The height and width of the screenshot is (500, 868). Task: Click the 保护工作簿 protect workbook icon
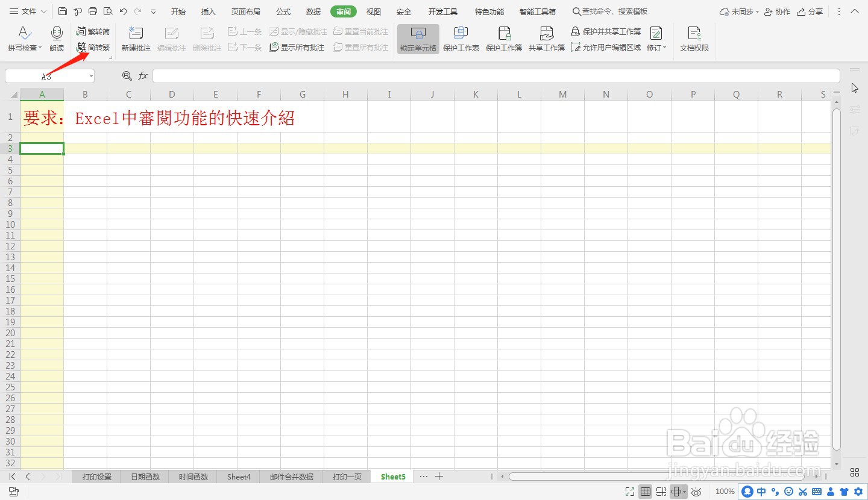click(504, 34)
